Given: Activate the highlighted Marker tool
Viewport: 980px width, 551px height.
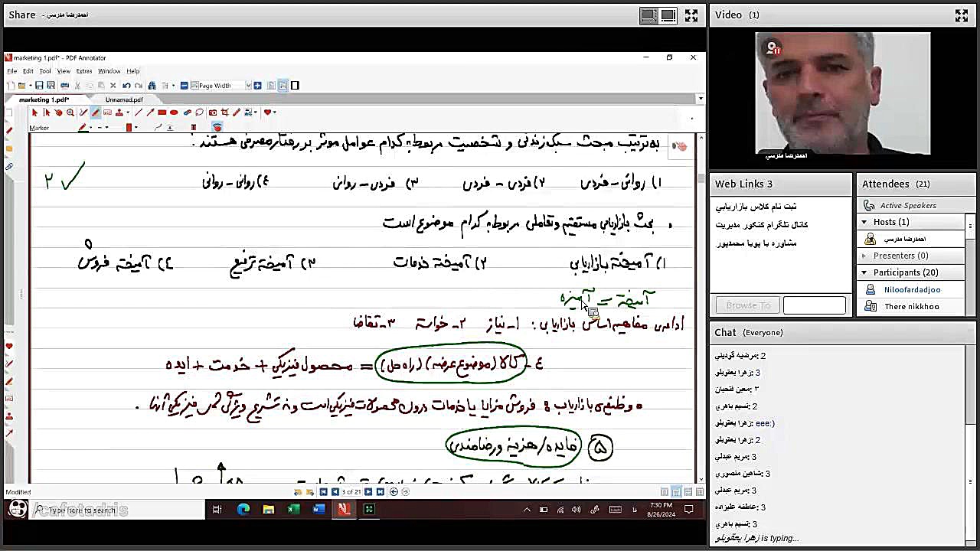Looking at the screenshot, I should tap(95, 112).
